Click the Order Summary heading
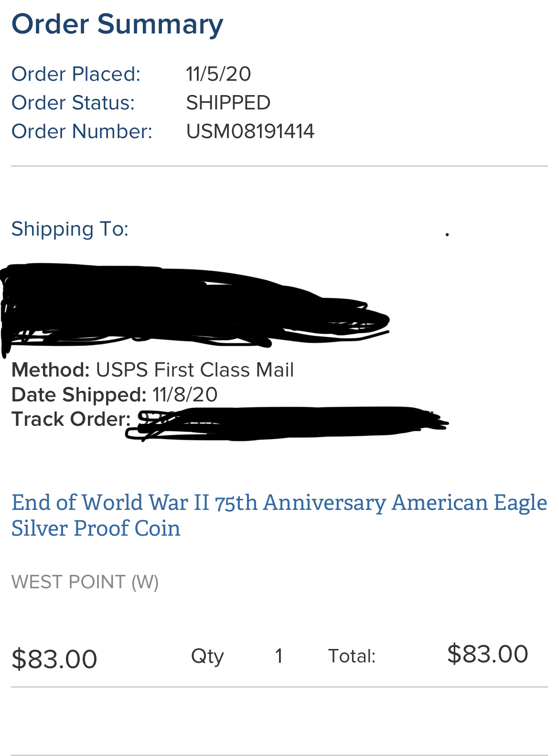559x756 pixels. pyautogui.click(x=118, y=25)
